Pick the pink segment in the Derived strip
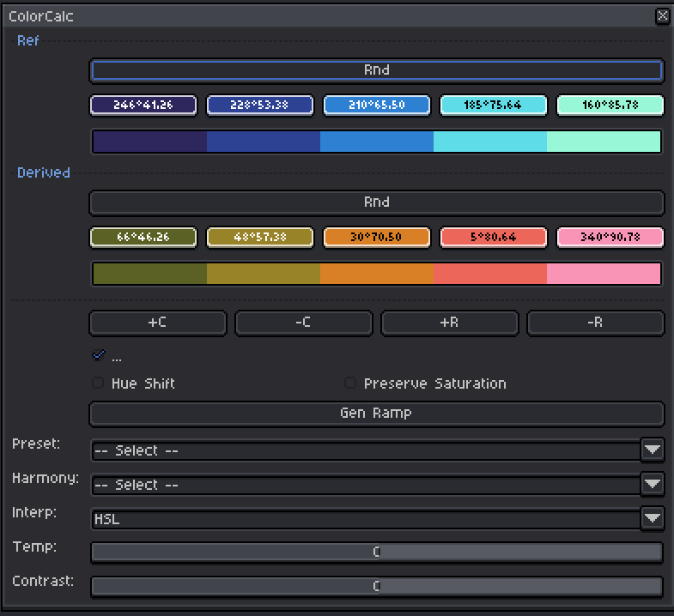 (603, 274)
